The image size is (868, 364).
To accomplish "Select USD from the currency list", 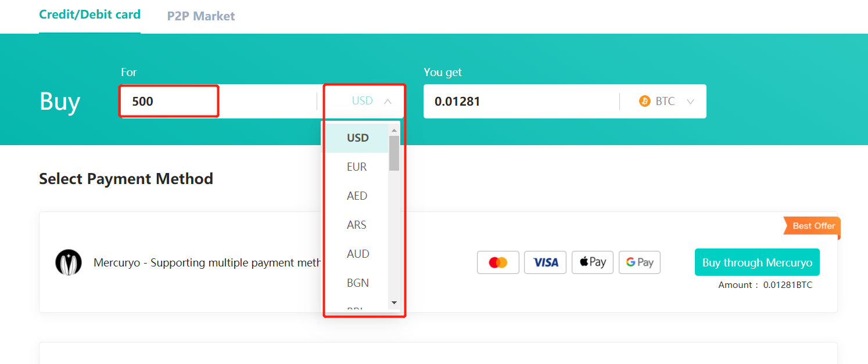I will 357,138.
